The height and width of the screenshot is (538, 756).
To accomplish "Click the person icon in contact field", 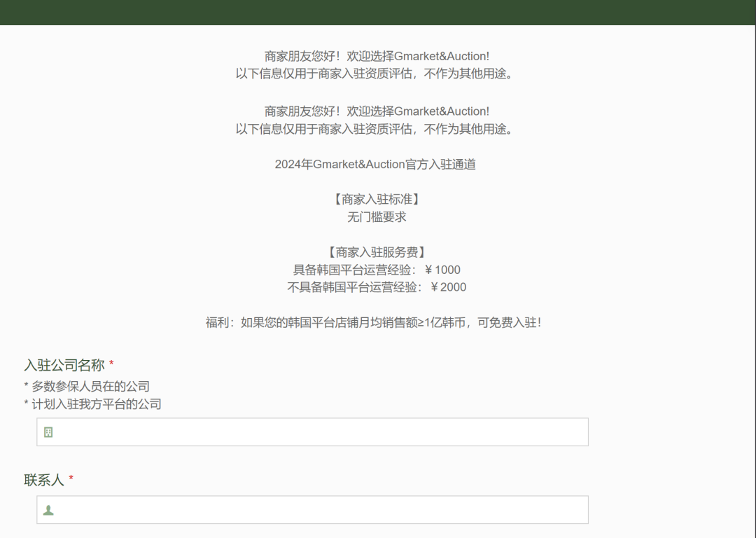I will 48,510.
